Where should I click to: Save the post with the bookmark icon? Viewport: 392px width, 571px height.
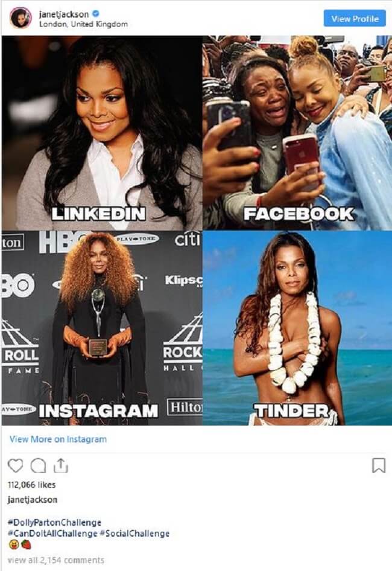(x=379, y=466)
